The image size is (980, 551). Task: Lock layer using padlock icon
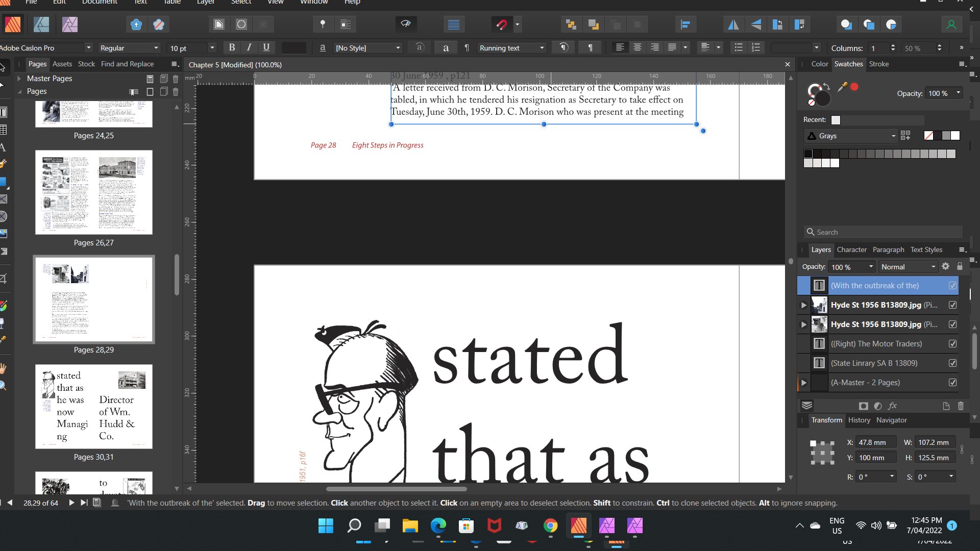point(960,266)
